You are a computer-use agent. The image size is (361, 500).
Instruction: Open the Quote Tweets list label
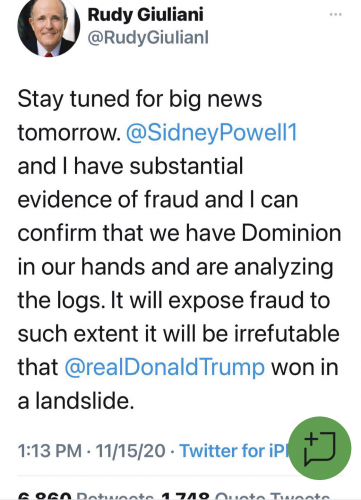(272, 496)
